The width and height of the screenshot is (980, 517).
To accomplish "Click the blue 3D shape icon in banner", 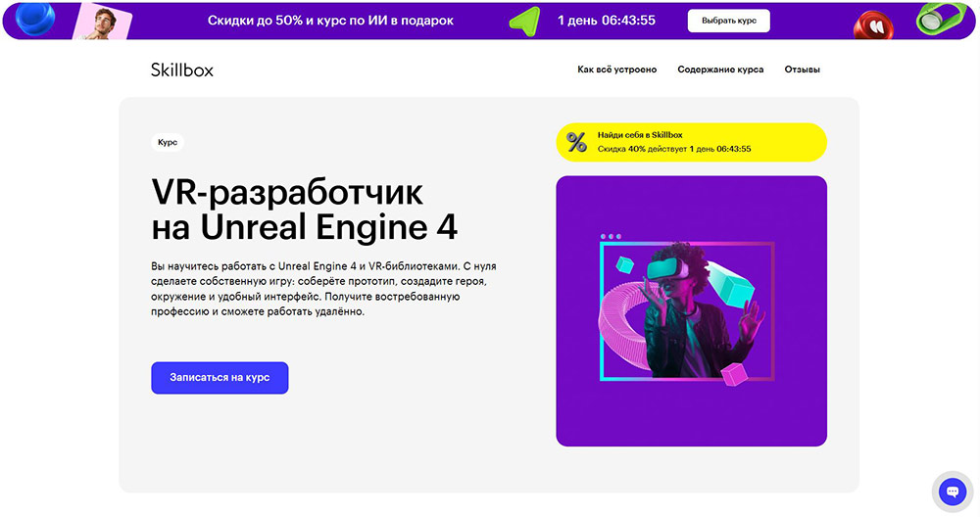I will pyautogui.click(x=34, y=18).
